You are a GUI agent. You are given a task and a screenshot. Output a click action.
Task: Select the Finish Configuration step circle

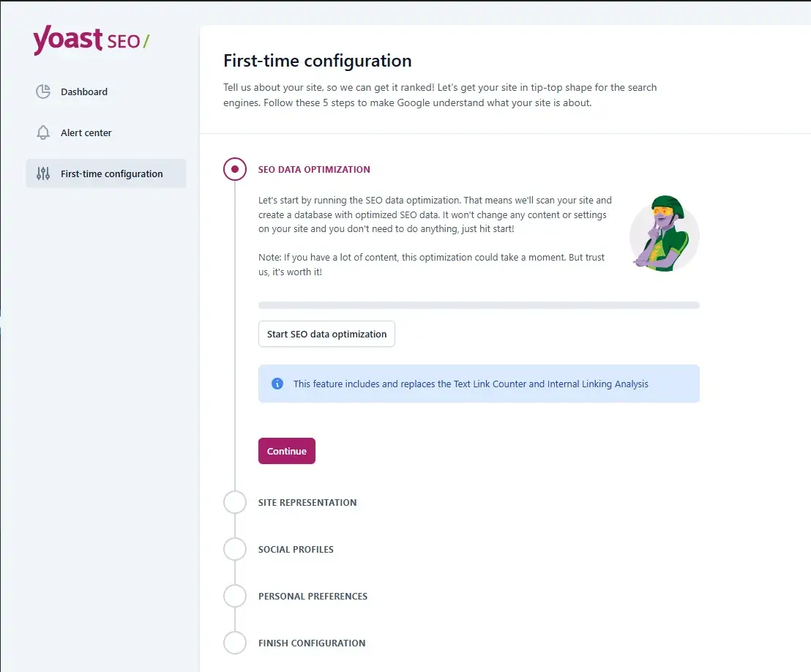coord(235,643)
